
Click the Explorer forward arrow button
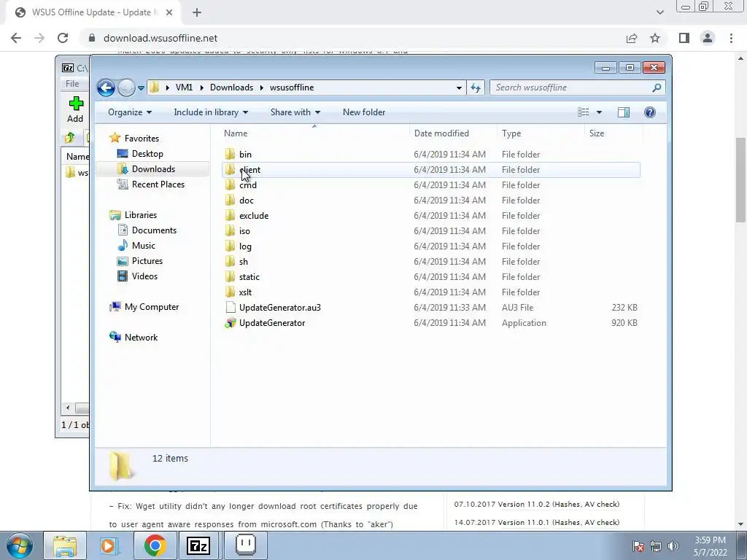point(126,87)
